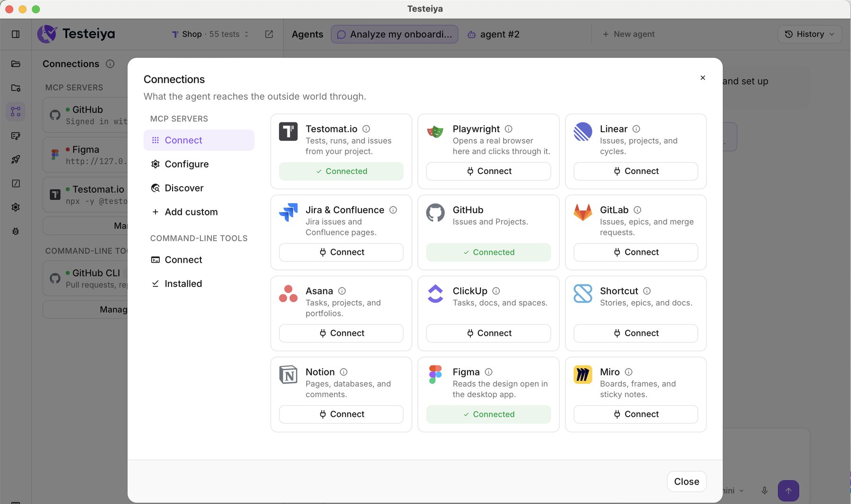This screenshot has height=504, width=851.
Task: Select Add custom in dialog sidebar
Action: pyautogui.click(x=199, y=212)
